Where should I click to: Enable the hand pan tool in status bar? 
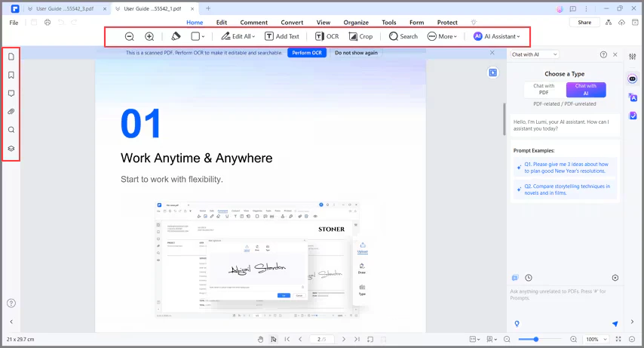pyautogui.click(x=260, y=340)
